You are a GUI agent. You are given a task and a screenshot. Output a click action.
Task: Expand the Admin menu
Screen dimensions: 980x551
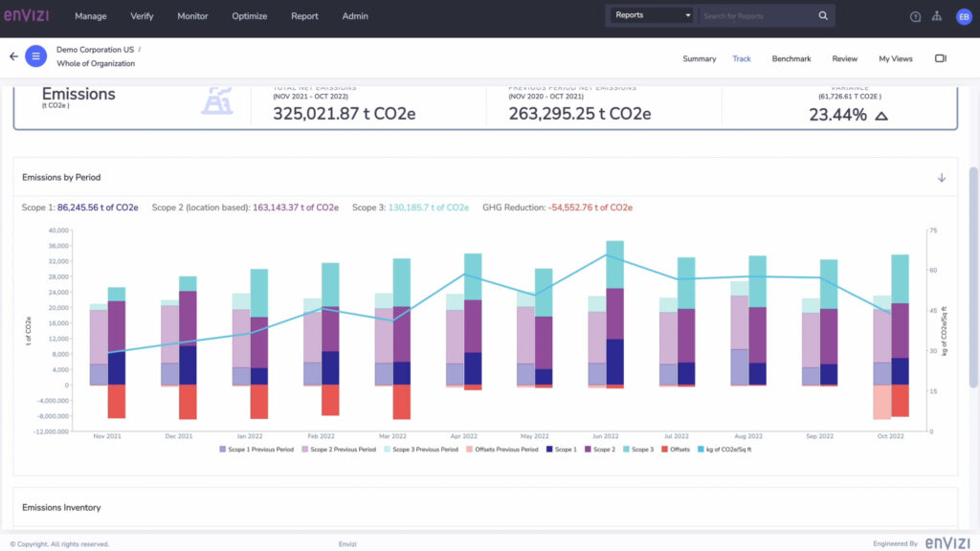pos(355,16)
